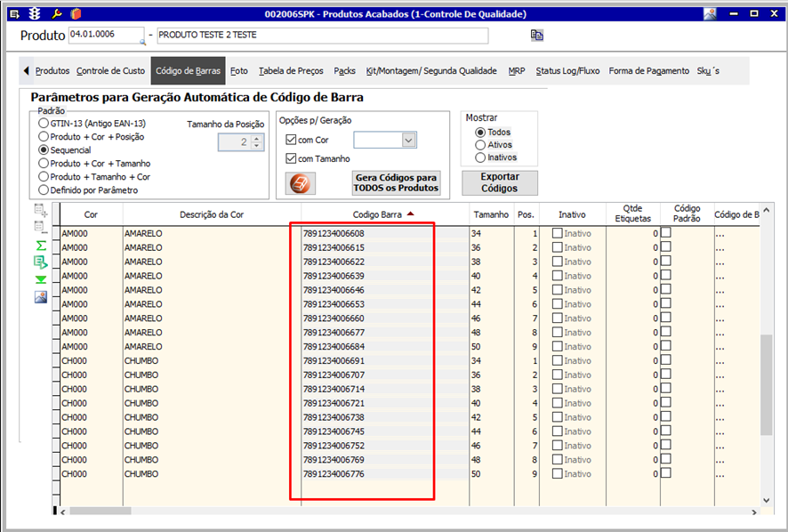
Task: Click the add row icon beside grid
Action: coord(41,210)
